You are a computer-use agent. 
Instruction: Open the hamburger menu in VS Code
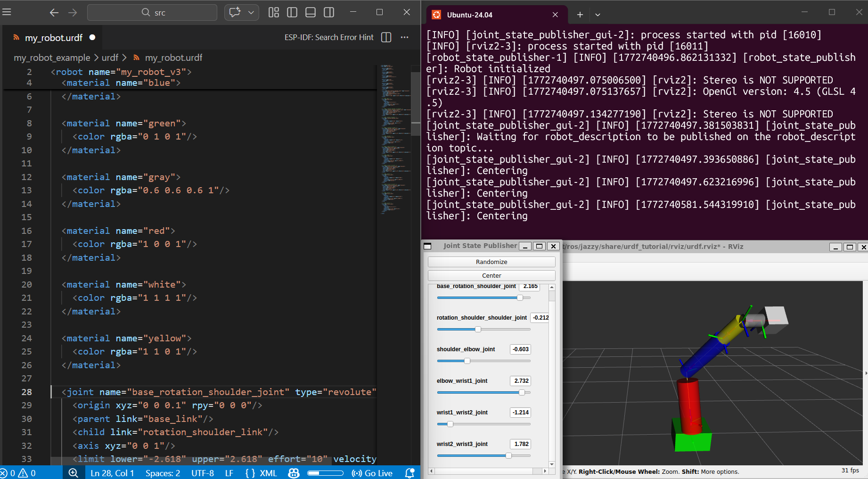pos(7,12)
